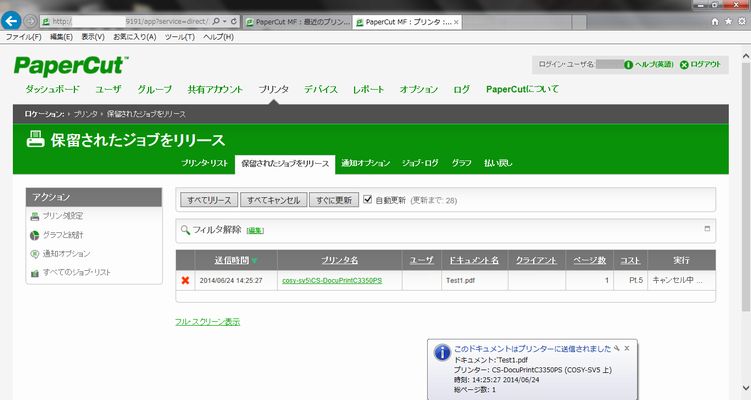Viewport: 751px width, 400px height.
Task: Click the green logout icon
Action: (x=684, y=65)
